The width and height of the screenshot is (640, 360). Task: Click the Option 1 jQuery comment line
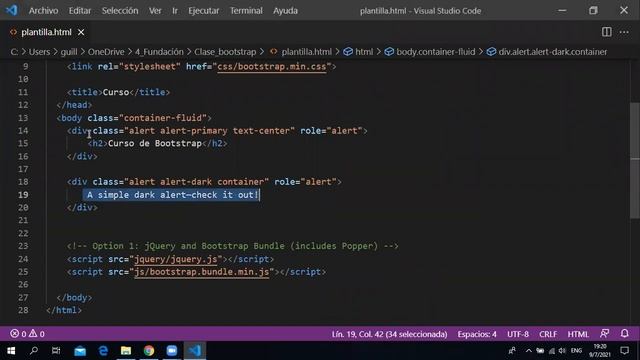tap(233, 246)
